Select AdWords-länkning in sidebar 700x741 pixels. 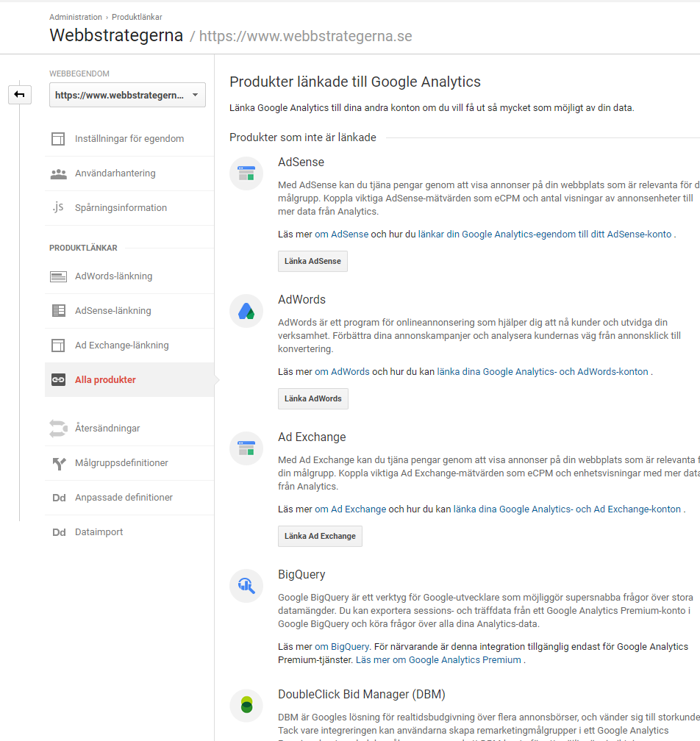pyautogui.click(x=113, y=276)
